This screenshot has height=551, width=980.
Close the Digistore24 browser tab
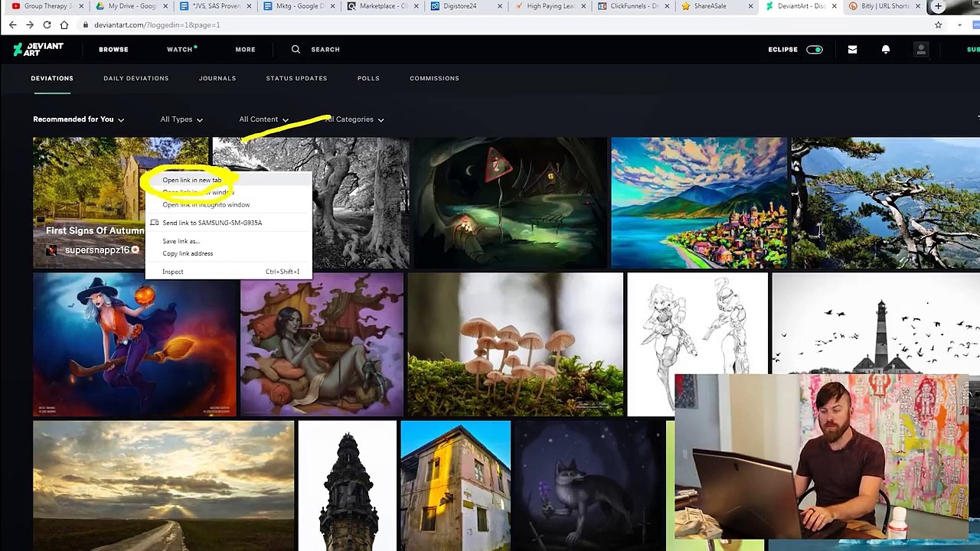point(500,6)
